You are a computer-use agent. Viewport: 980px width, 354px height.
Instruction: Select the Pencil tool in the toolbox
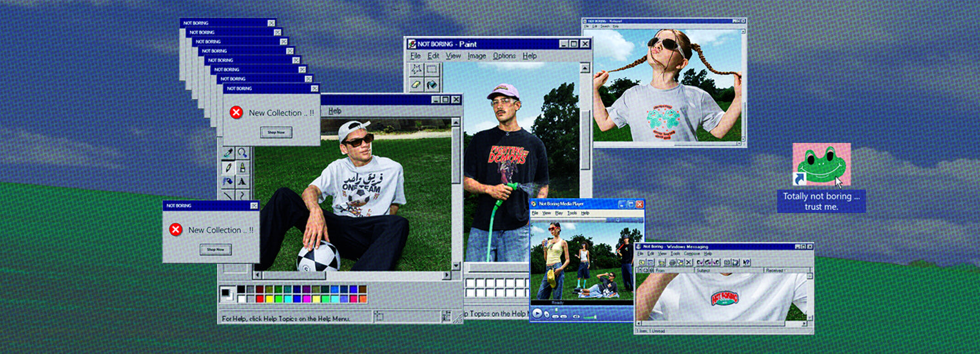point(228,167)
